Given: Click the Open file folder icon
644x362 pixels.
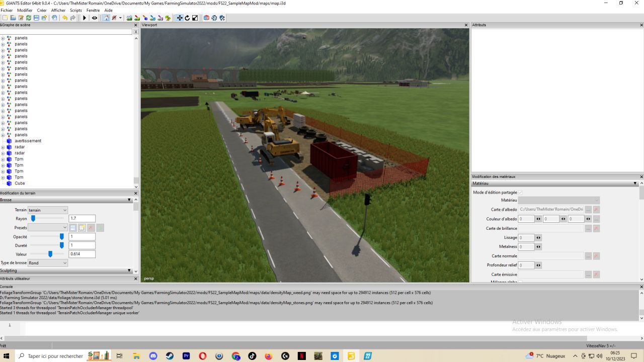Looking at the screenshot, I should (x=13, y=18).
